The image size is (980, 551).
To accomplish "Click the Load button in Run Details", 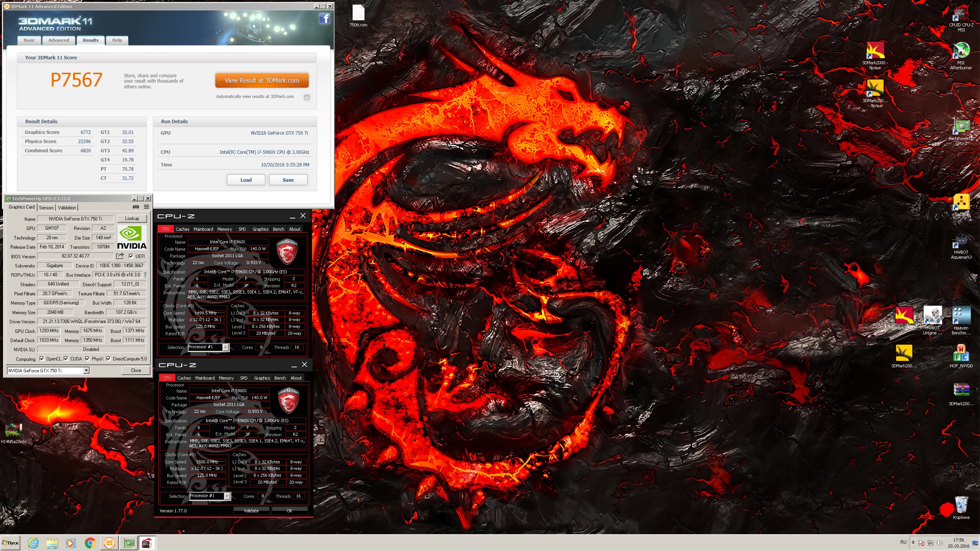I will click(246, 180).
